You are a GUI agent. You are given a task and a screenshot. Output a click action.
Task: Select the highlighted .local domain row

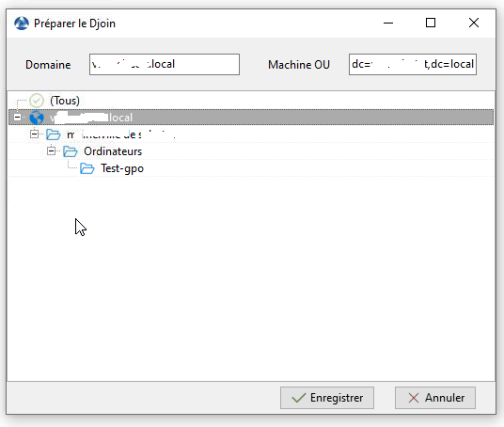(251, 118)
